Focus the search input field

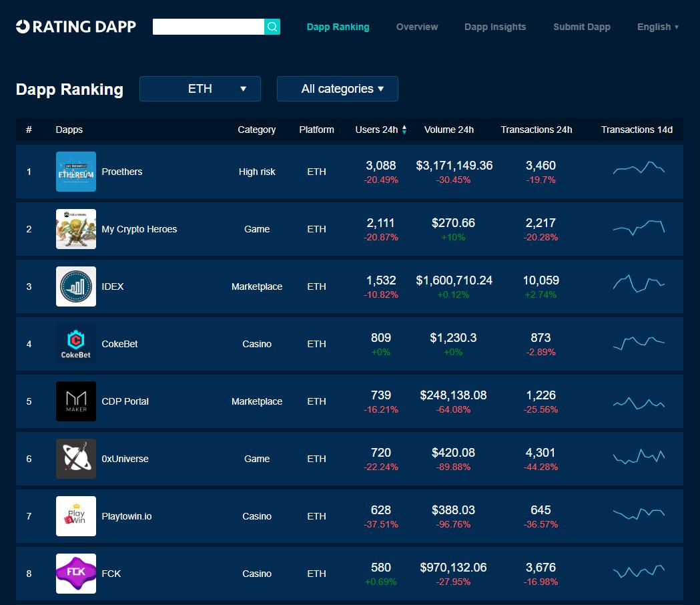pyautogui.click(x=208, y=27)
